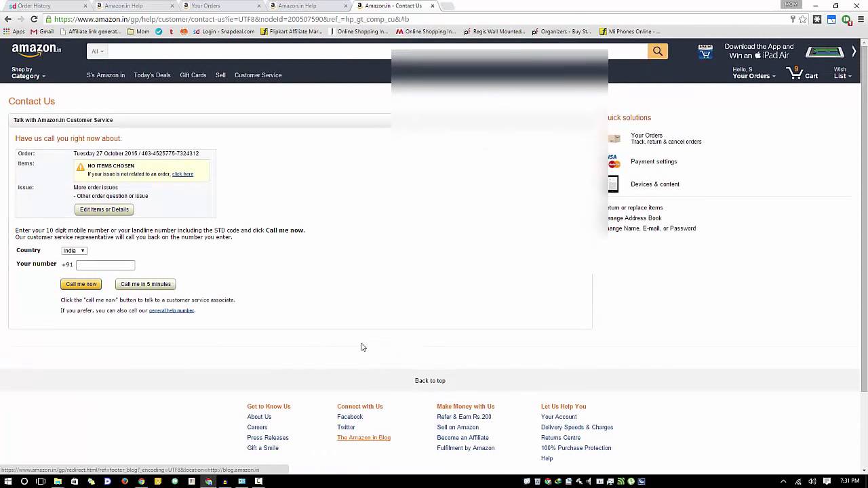868x488 pixels.
Task: Open Returns Centre footer link
Action: tap(561, 438)
